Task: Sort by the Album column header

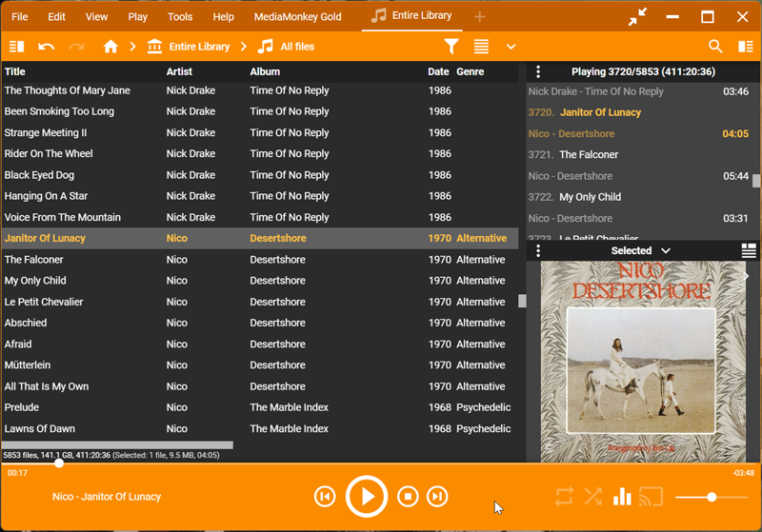Action: (x=265, y=71)
